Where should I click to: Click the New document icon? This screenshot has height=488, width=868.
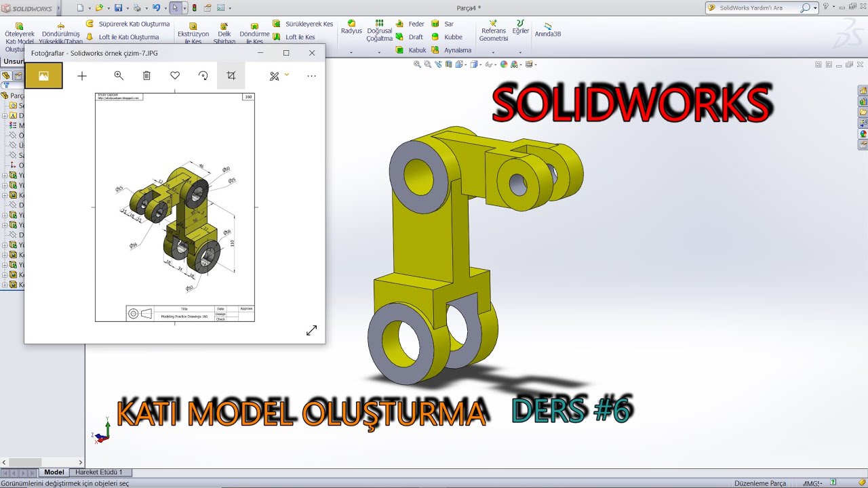pos(80,8)
